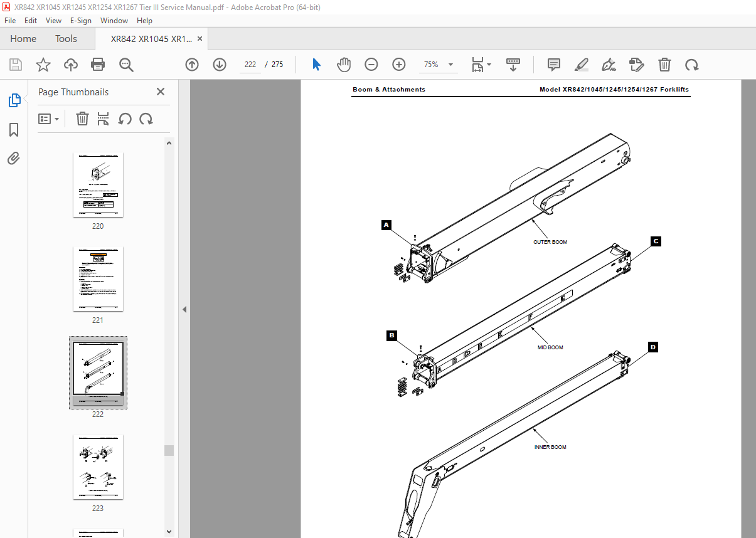Select the XR842 XR1045 document tab
756x538 pixels.
tap(151, 39)
